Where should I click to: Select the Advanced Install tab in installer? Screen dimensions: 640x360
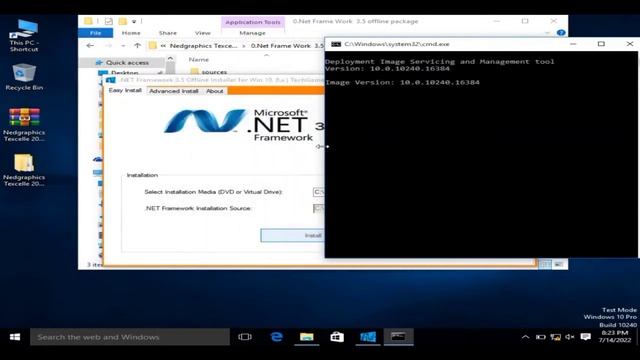click(x=173, y=91)
